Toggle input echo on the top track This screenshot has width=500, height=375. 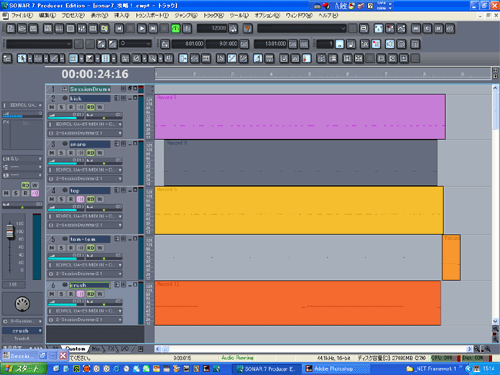click(80, 199)
